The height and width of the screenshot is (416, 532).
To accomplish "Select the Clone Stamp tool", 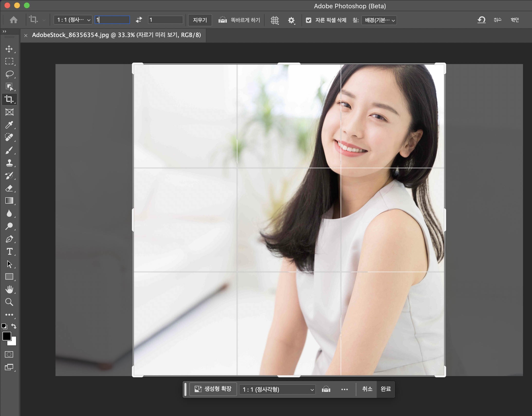I will [x=9, y=163].
